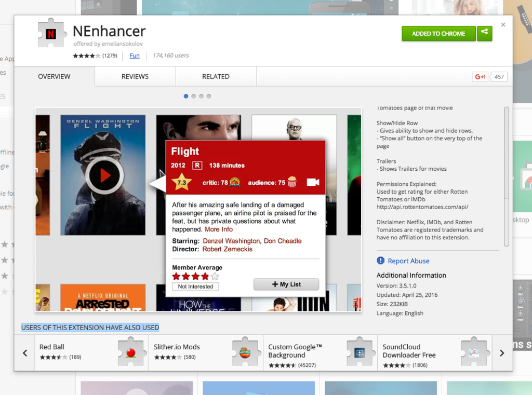Click the 'Language: English' text
Image resolution: width=532 pixels, height=395 pixels.
400,314
